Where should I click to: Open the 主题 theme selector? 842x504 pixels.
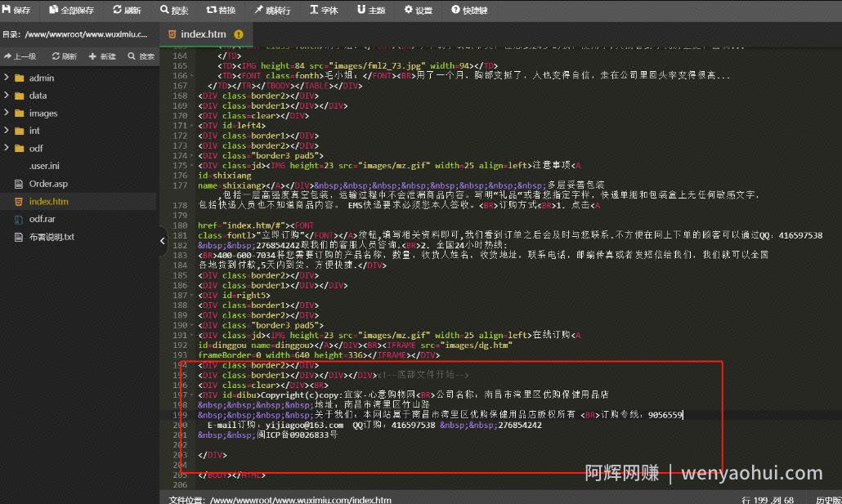(x=371, y=10)
